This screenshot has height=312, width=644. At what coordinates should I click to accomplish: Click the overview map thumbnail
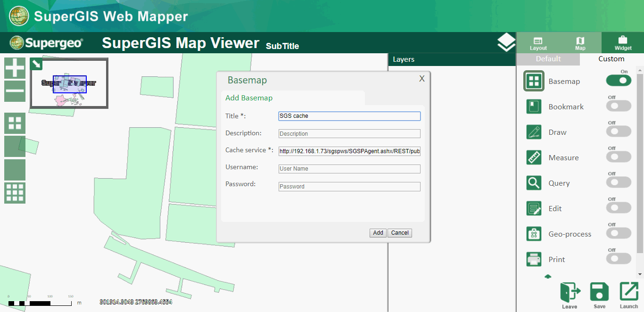pos(69,83)
